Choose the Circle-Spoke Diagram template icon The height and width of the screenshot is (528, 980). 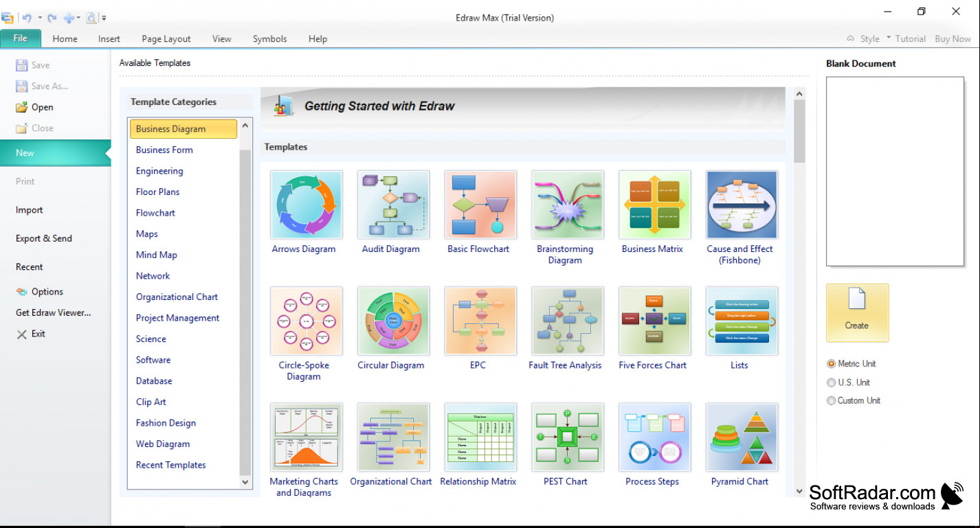[306, 321]
